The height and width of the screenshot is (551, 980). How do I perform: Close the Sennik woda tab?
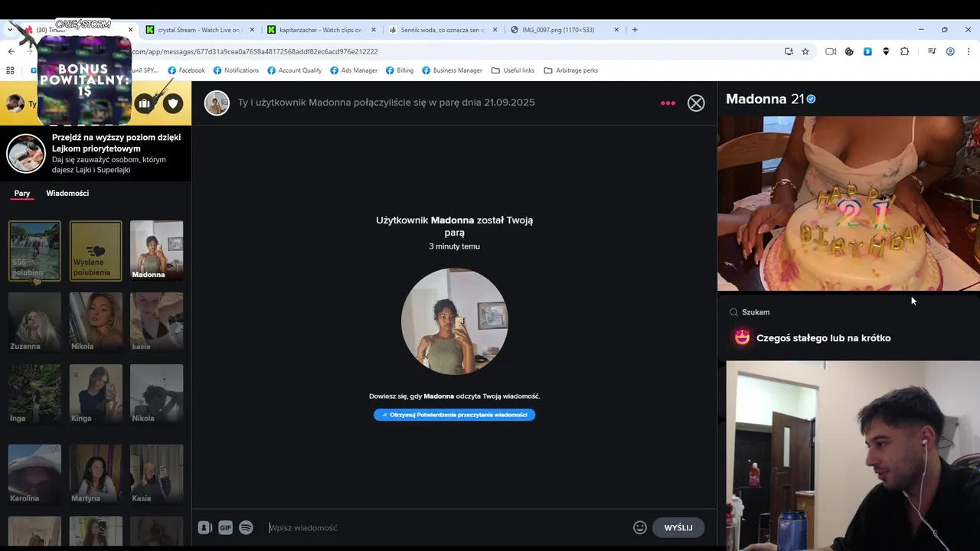click(x=495, y=30)
